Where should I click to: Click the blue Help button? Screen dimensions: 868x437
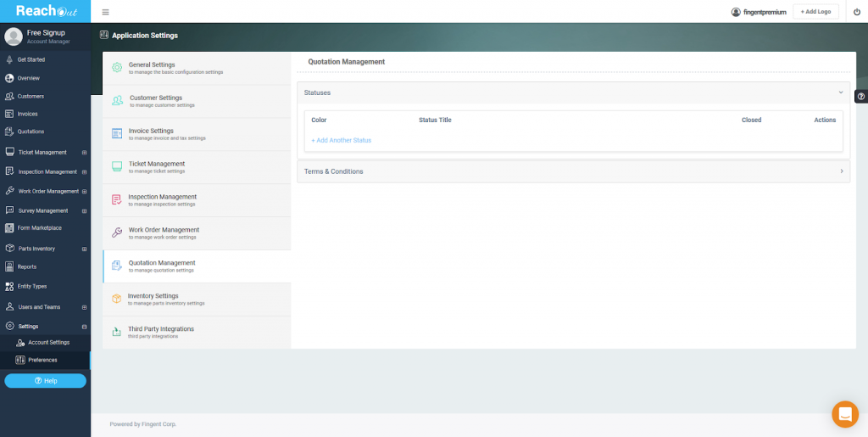click(46, 380)
